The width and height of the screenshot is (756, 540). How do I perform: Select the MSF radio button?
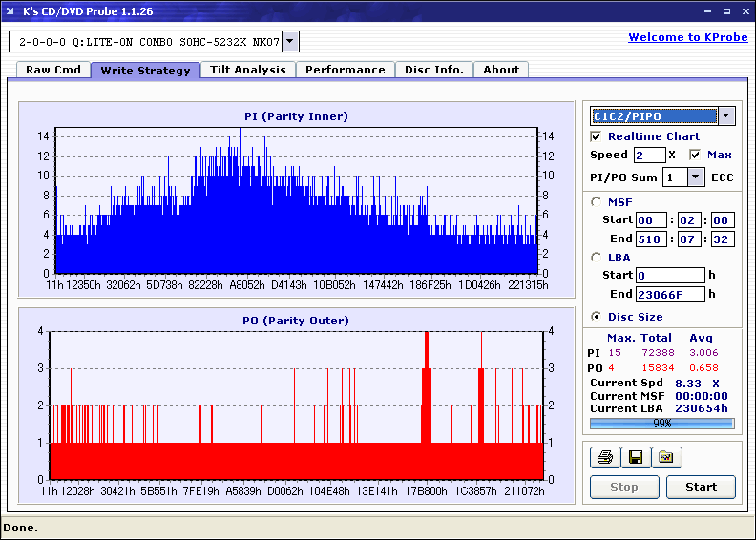pyautogui.click(x=597, y=201)
